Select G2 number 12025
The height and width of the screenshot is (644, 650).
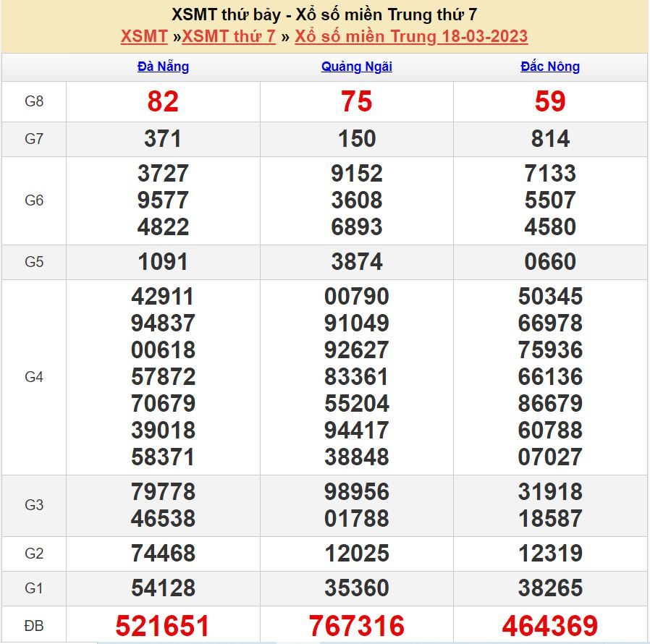click(357, 554)
